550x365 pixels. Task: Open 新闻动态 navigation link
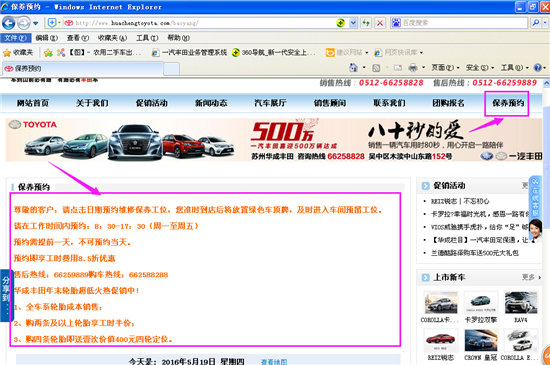211,103
